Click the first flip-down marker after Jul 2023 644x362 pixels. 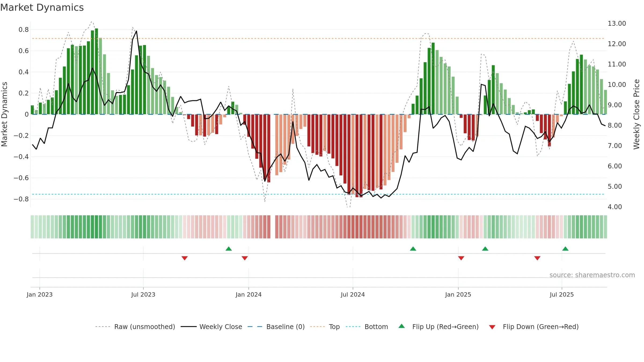185,258
